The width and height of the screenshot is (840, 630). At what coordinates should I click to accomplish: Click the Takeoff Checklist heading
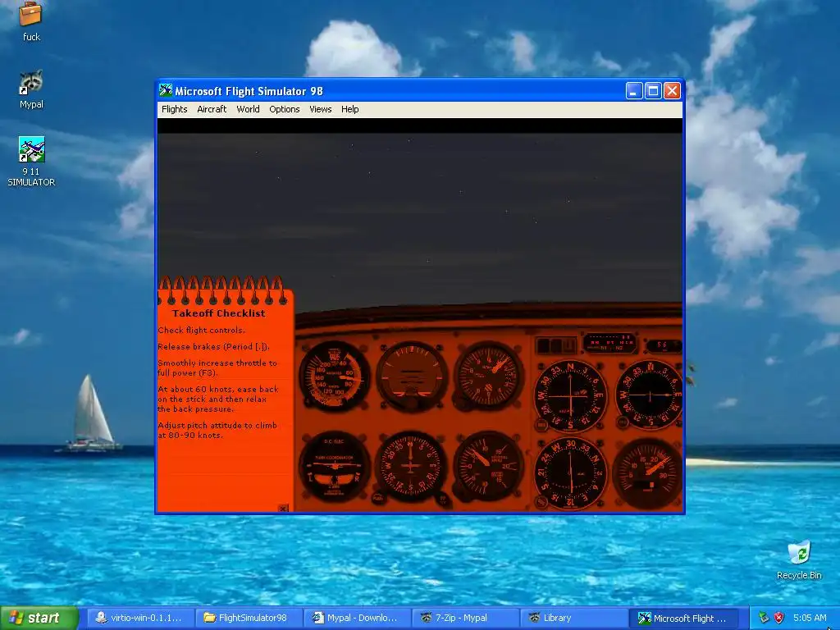tap(218, 313)
